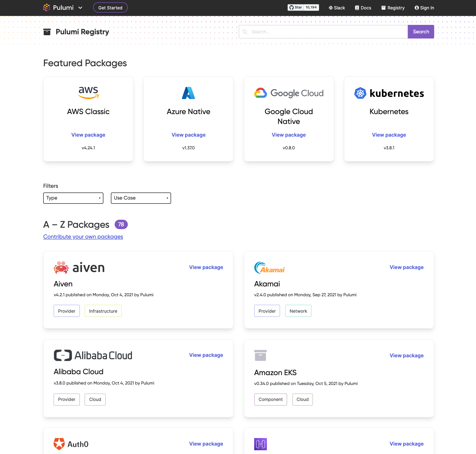Click the Akamai logo
This screenshot has height=454, width=476.
(269, 267)
